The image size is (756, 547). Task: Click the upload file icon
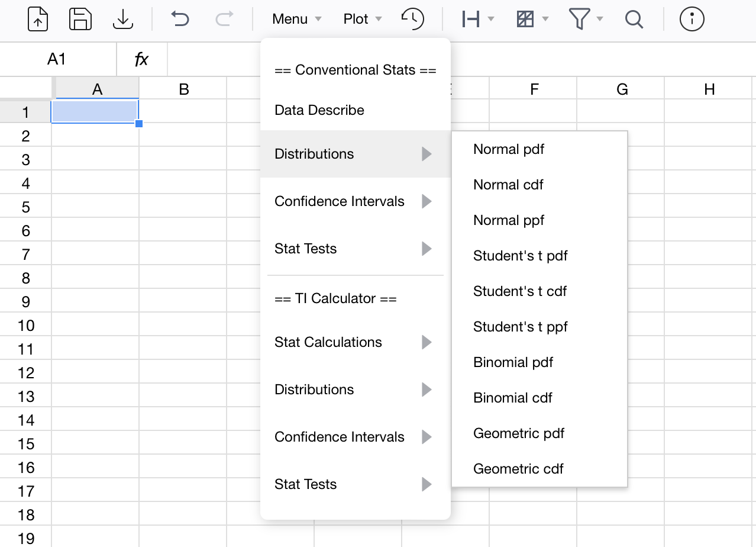[38, 19]
